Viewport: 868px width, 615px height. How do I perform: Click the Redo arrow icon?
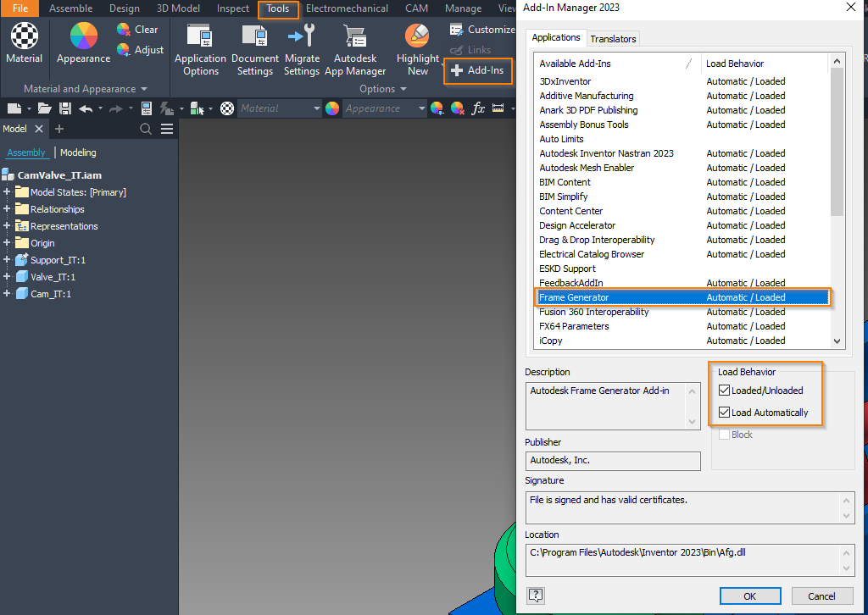[115, 108]
